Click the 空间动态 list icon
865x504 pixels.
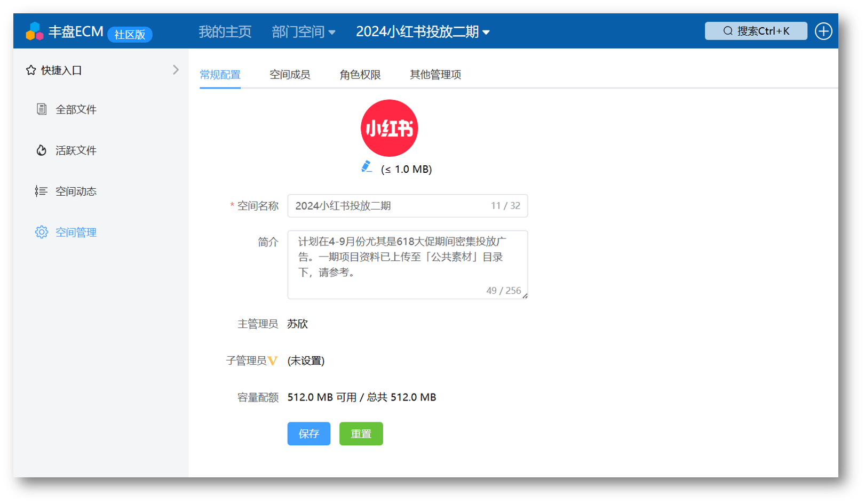pyautogui.click(x=41, y=191)
